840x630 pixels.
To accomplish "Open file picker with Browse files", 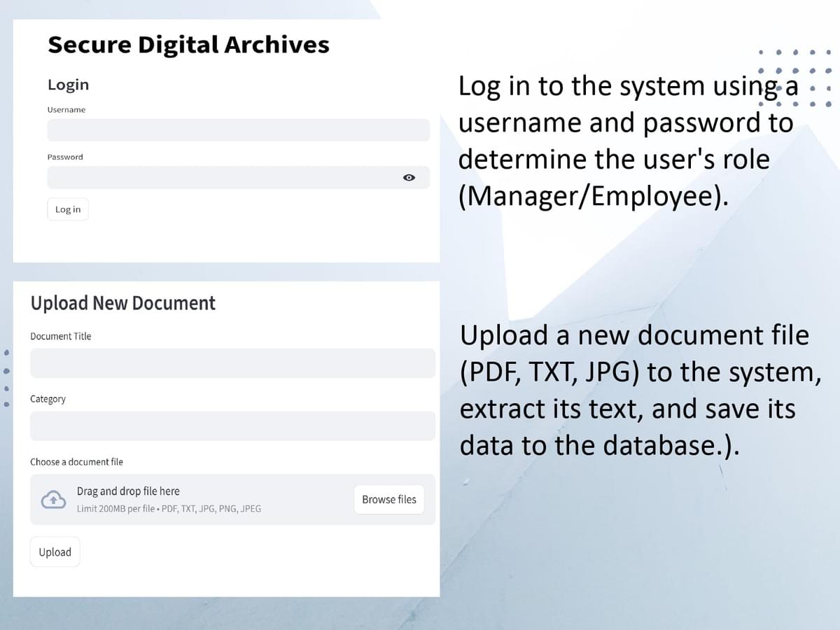I will tap(389, 500).
